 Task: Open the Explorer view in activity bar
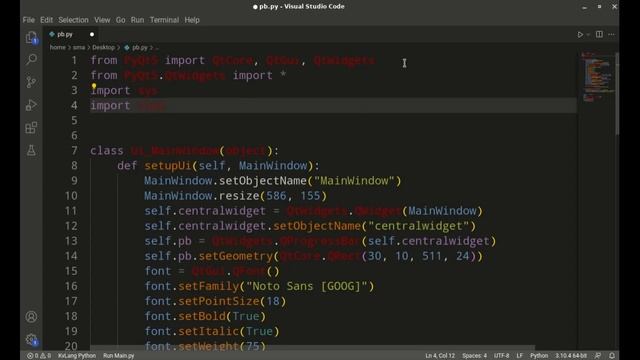coord(31,38)
